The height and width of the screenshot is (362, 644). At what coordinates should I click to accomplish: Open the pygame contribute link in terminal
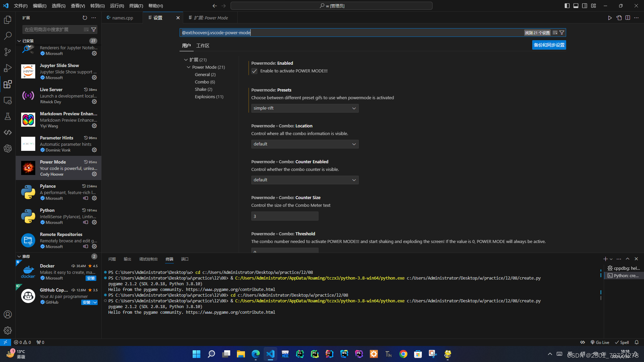pos(231,312)
